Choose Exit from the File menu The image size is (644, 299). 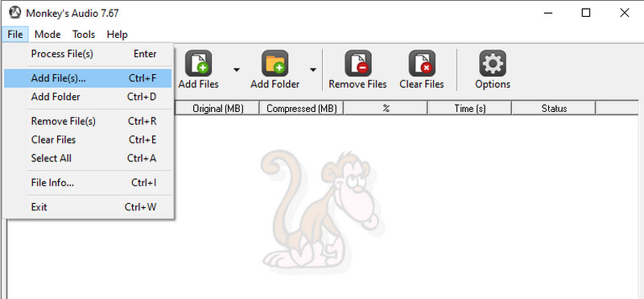tap(88, 207)
